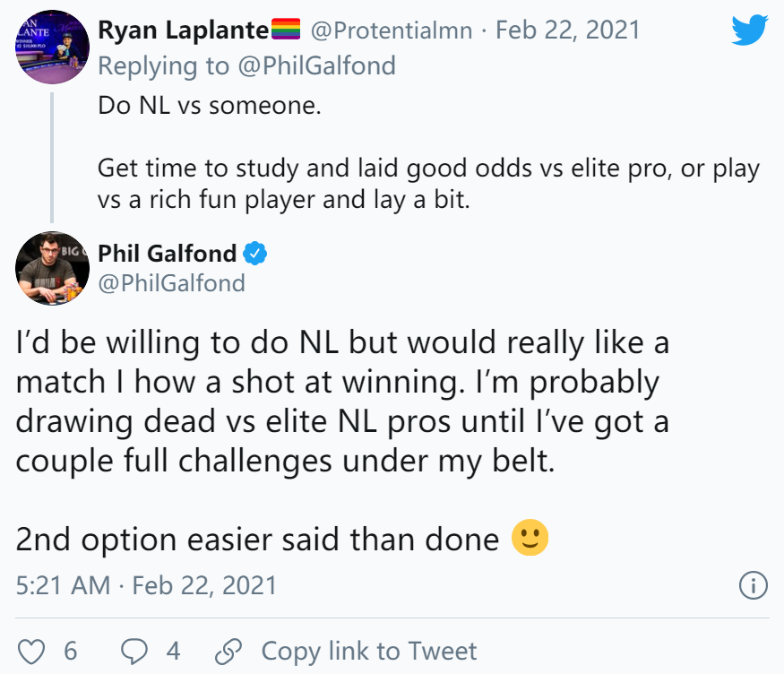Click Phil Galfond's blue verified badge

[255, 254]
